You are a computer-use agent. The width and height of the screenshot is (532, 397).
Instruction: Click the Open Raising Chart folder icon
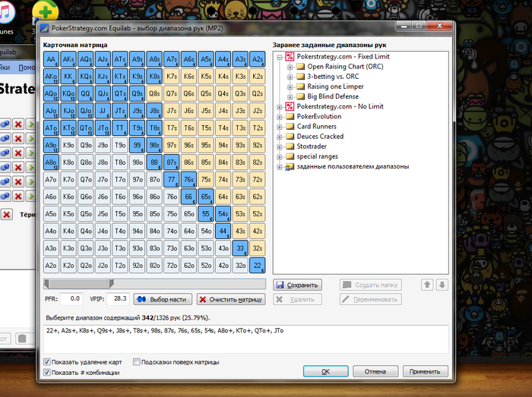pyautogui.click(x=300, y=66)
